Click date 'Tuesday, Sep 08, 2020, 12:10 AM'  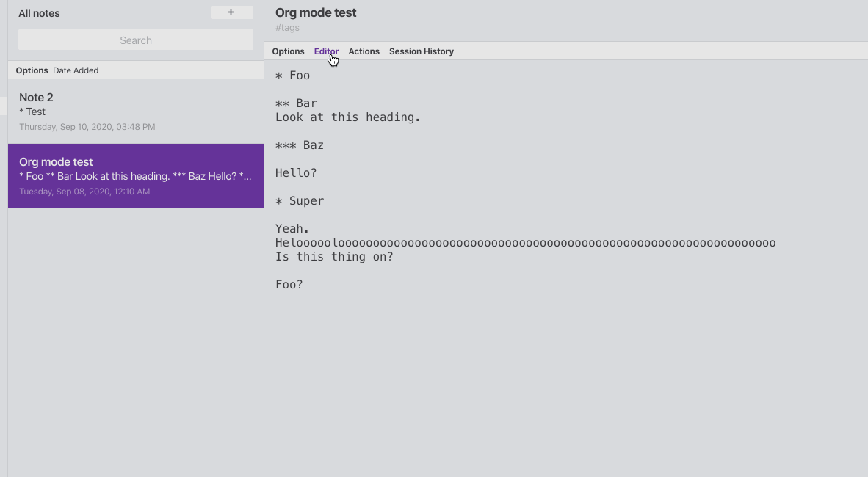84,192
